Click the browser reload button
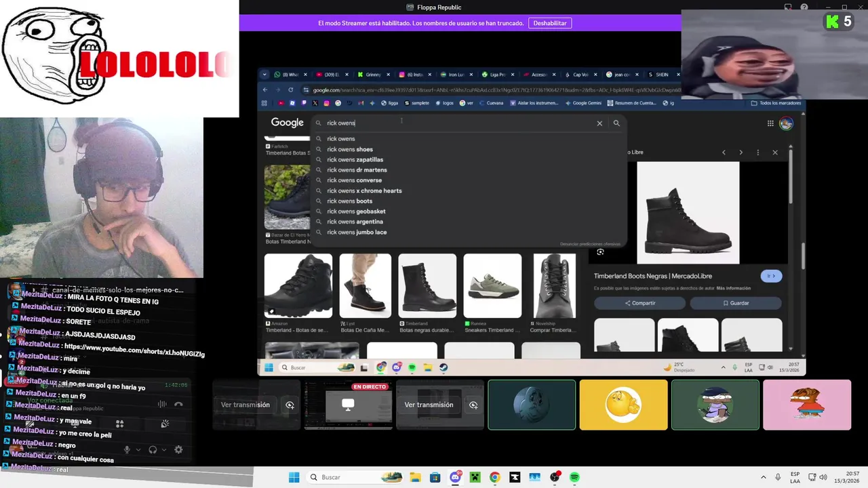This screenshot has height=488, width=868. tap(290, 89)
